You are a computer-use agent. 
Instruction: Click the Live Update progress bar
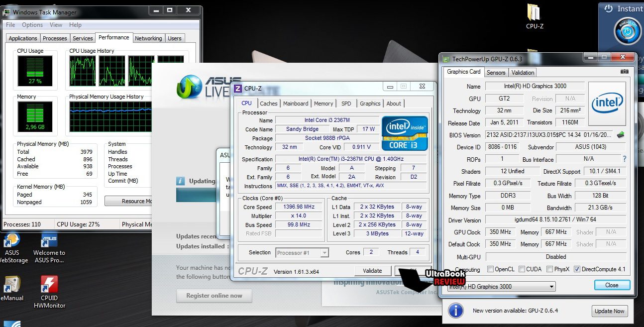coord(196,195)
